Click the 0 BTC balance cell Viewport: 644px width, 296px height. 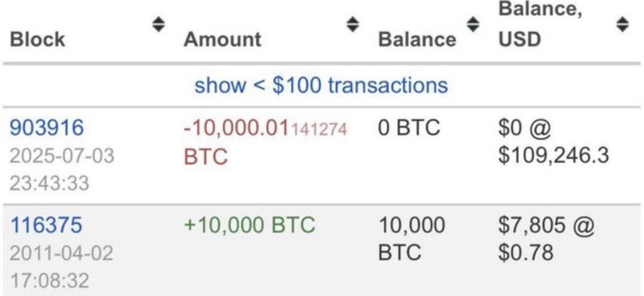pyautogui.click(x=409, y=128)
